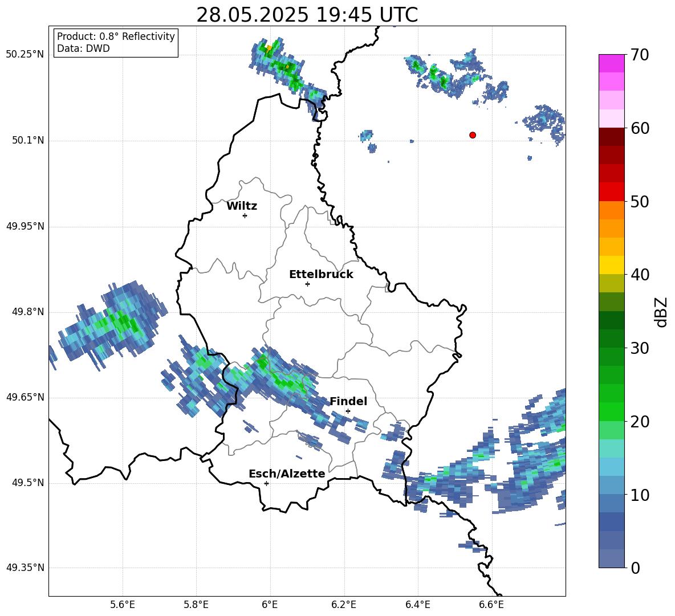The width and height of the screenshot is (675, 616).
Task: Click the colorbar tick label 20
Action: 640,422
